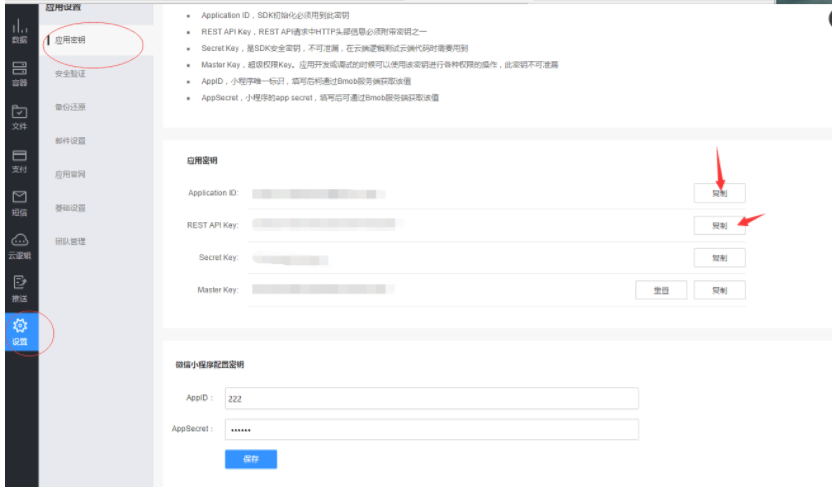
Task: Go to the 文件 (Files) section icon
Action: pos(19,117)
